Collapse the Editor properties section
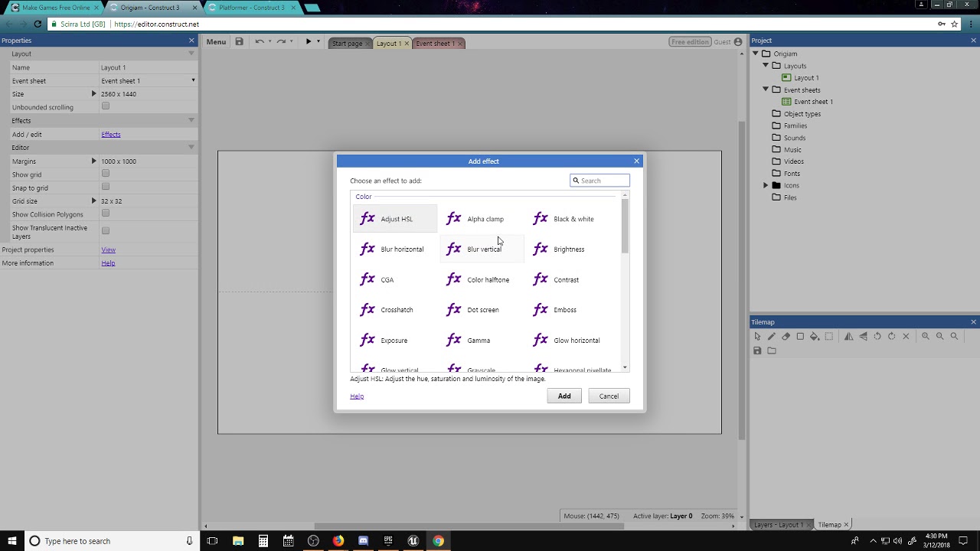The image size is (980, 551). (191, 147)
